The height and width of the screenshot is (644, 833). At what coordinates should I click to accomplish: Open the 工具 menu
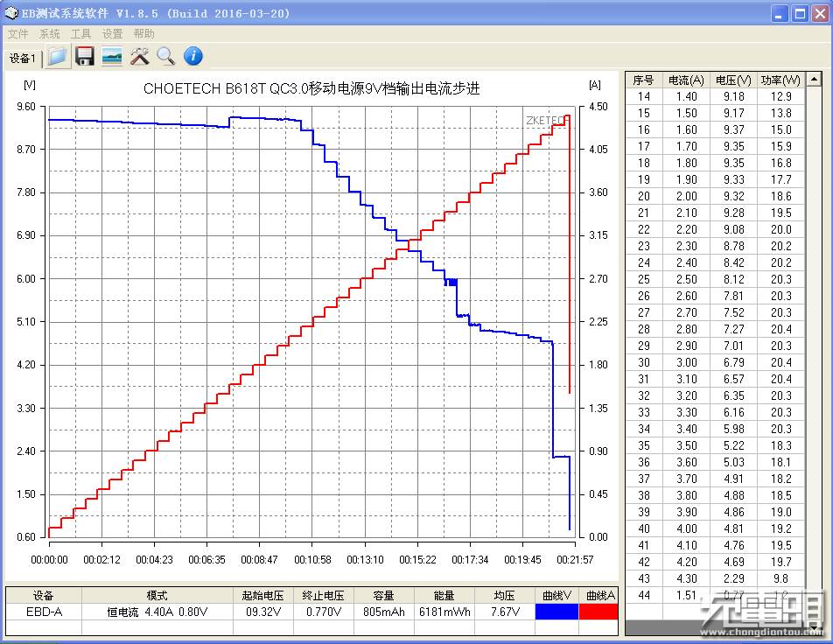(80, 34)
